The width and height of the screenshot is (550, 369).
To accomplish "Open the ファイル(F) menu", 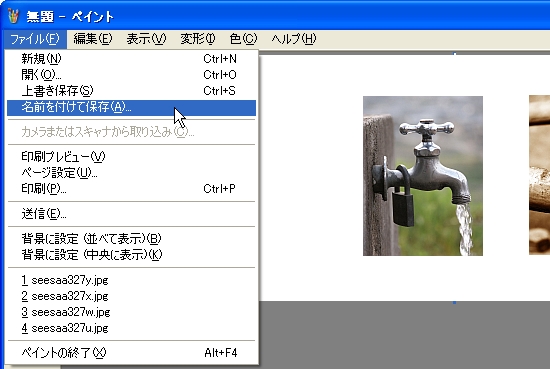I will click(x=35, y=39).
